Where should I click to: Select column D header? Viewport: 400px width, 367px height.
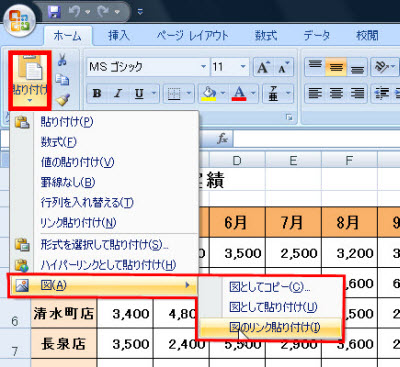[237, 161]
